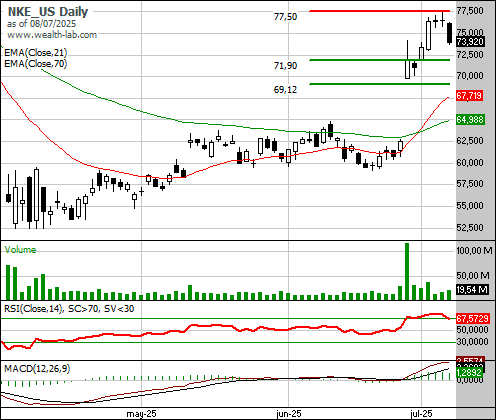The image size is (496, 420).
Task: Click the jun-25 date axis label
Action: [x=289, y=414]
